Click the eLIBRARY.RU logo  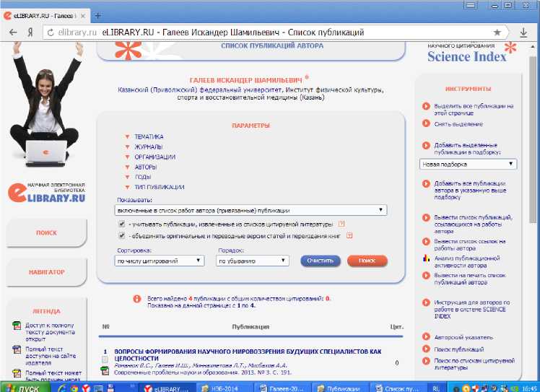(46, 193)
